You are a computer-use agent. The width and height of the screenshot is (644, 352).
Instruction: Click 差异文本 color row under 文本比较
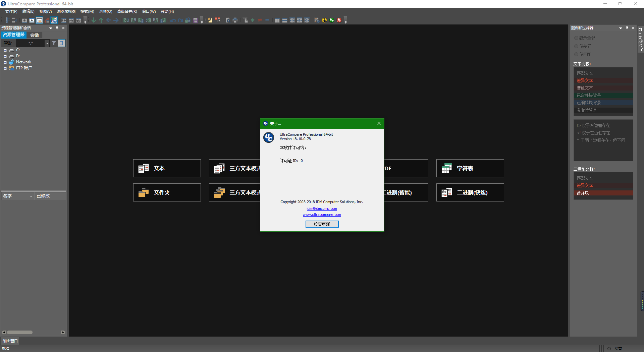tap(603, 80)
